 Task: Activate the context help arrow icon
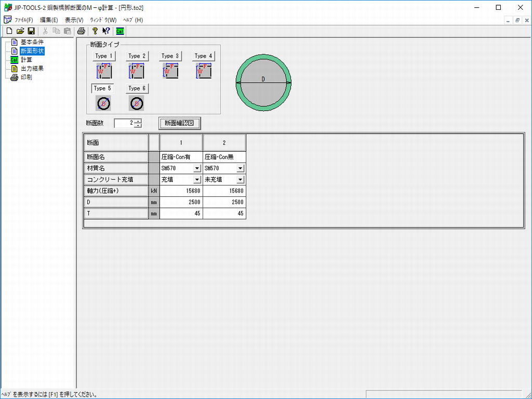pos(106,31)
